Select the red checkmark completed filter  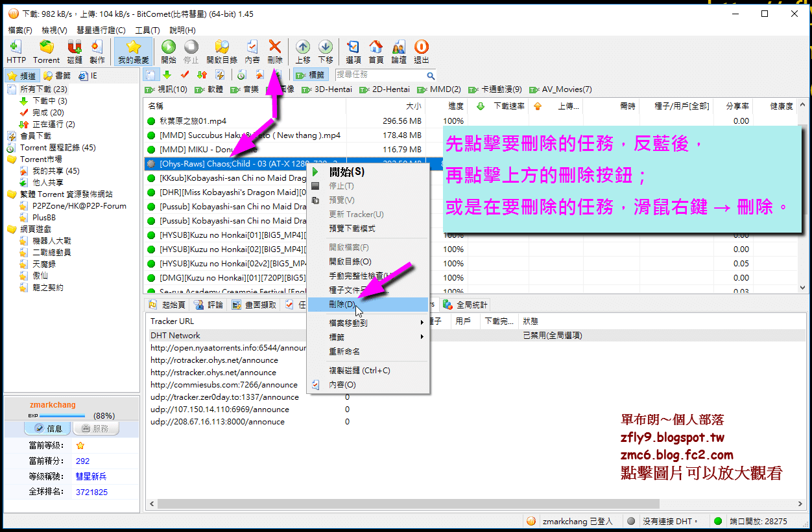185,75
